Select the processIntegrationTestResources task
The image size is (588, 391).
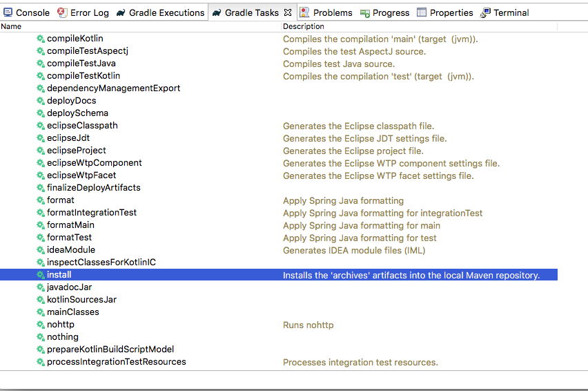point(116,362)
